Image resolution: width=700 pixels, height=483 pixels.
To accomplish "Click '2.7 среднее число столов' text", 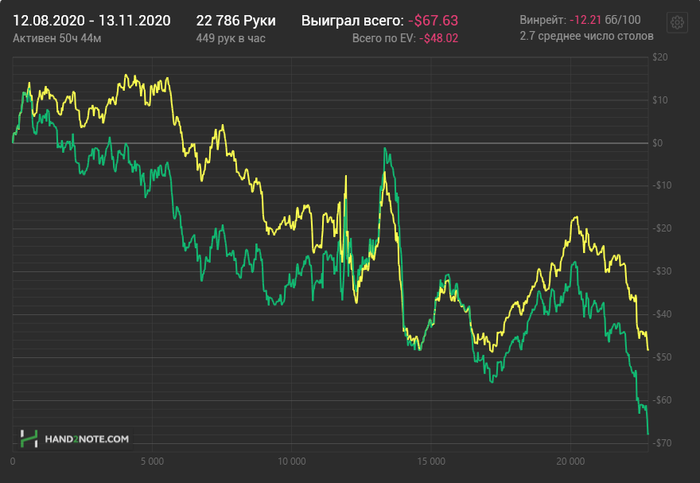I will click(587, 36).
